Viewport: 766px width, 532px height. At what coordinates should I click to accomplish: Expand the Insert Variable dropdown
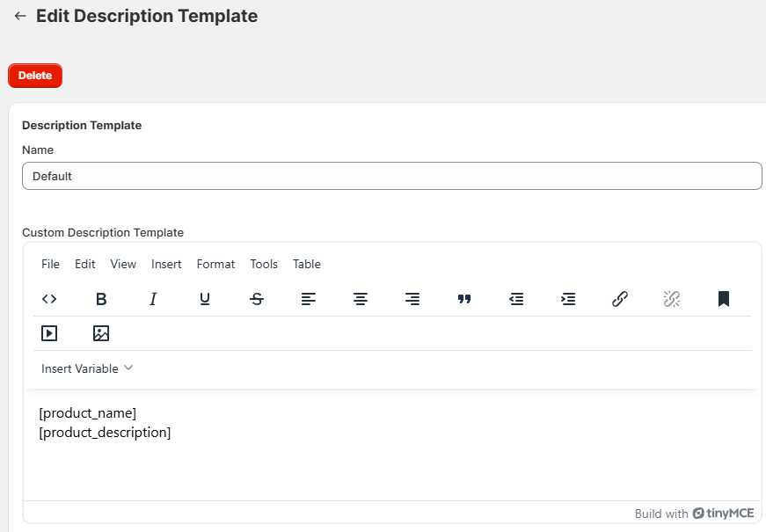coord(87,368)
